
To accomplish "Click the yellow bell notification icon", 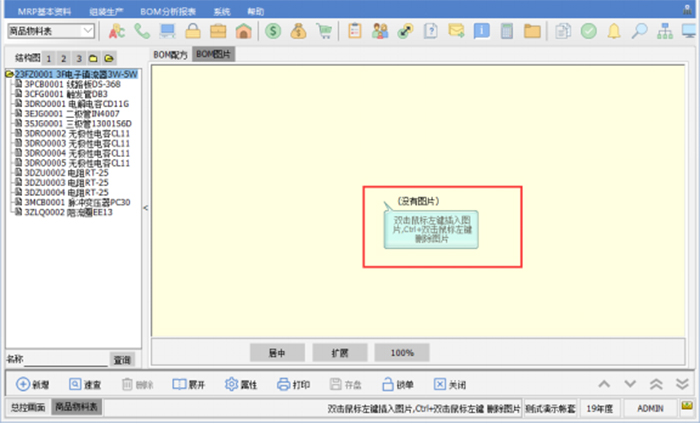I will click(x=613, y=31).
